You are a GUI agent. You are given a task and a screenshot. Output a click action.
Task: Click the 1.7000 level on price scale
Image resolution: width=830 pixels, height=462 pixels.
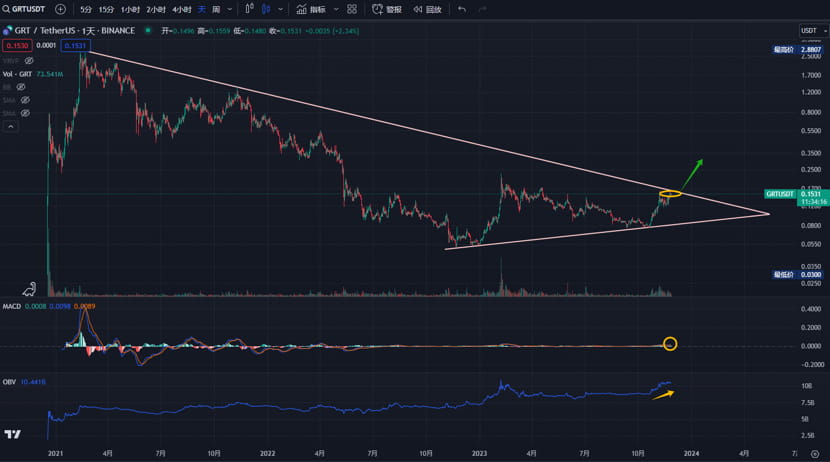click(811, 76)
